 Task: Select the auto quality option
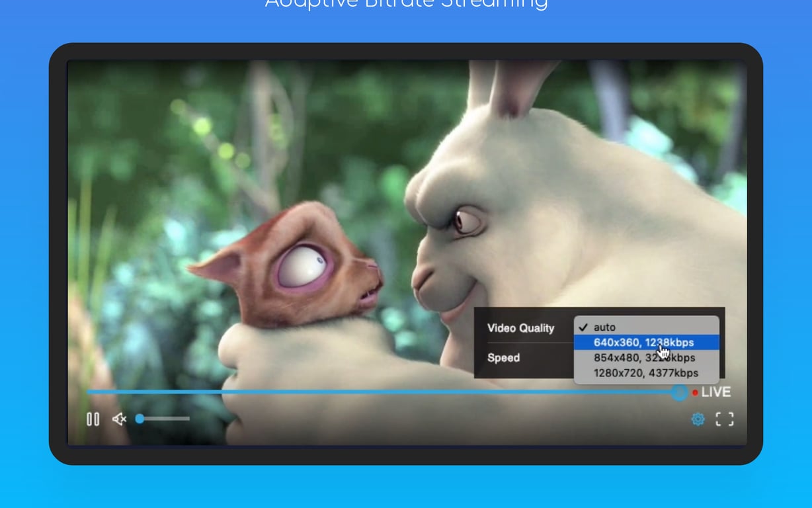tap(604, 327)
